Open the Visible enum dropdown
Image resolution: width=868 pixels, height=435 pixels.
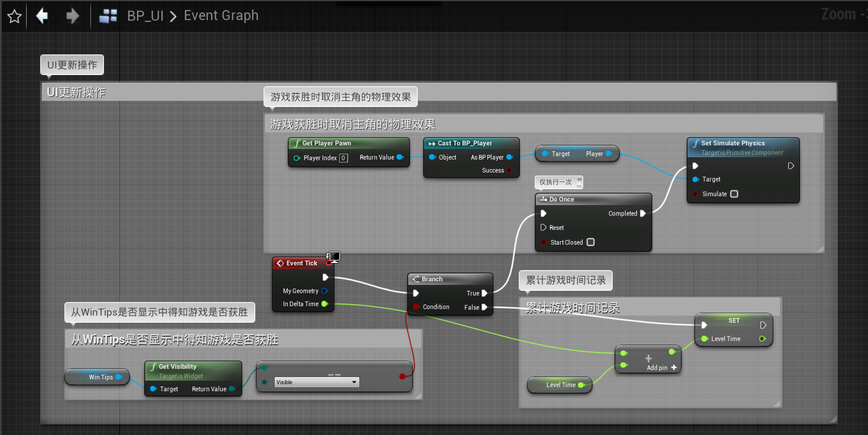click(317, 382)
